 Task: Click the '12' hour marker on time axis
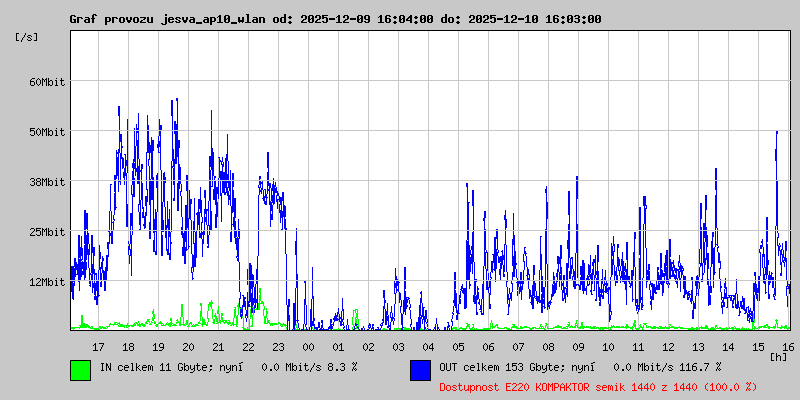(668, 347)
